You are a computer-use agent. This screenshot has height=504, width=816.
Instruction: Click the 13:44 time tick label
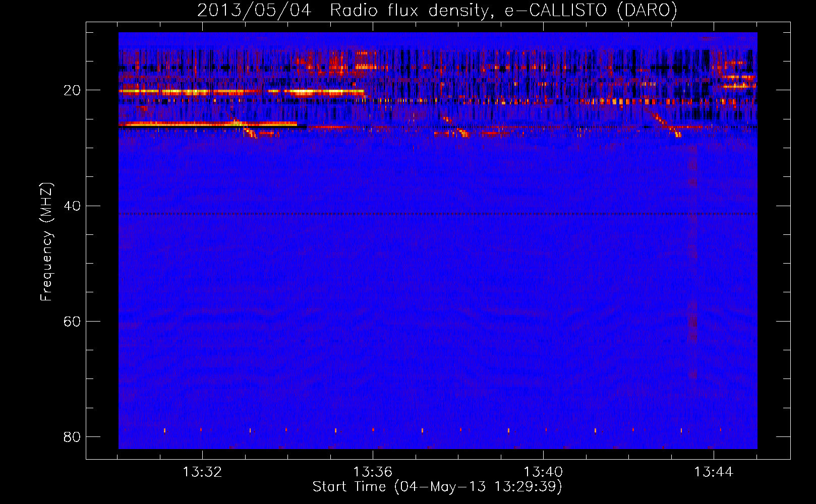coord(714,472)
